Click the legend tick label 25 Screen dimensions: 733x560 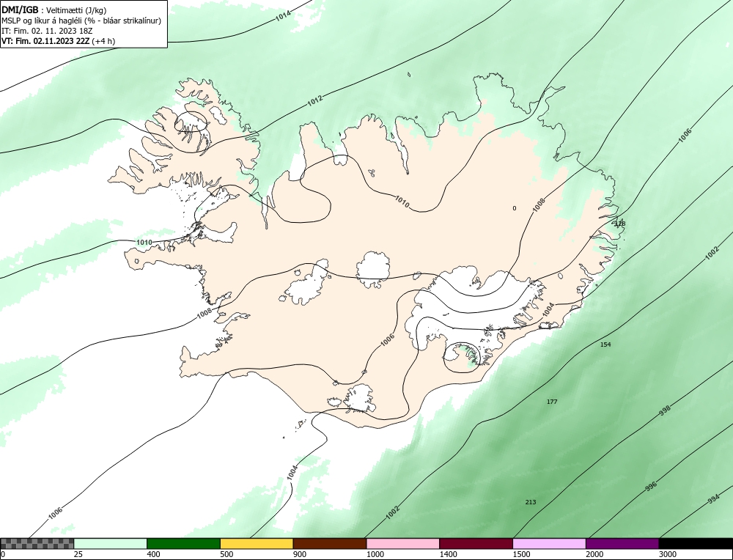click(x=78, y=554)
